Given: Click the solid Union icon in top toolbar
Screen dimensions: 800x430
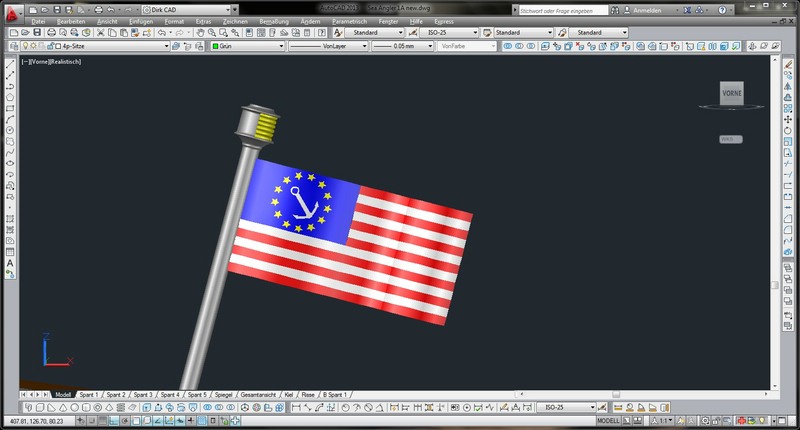Looking at the screenshot, I should pyautogui.click(x=508, y=46).
